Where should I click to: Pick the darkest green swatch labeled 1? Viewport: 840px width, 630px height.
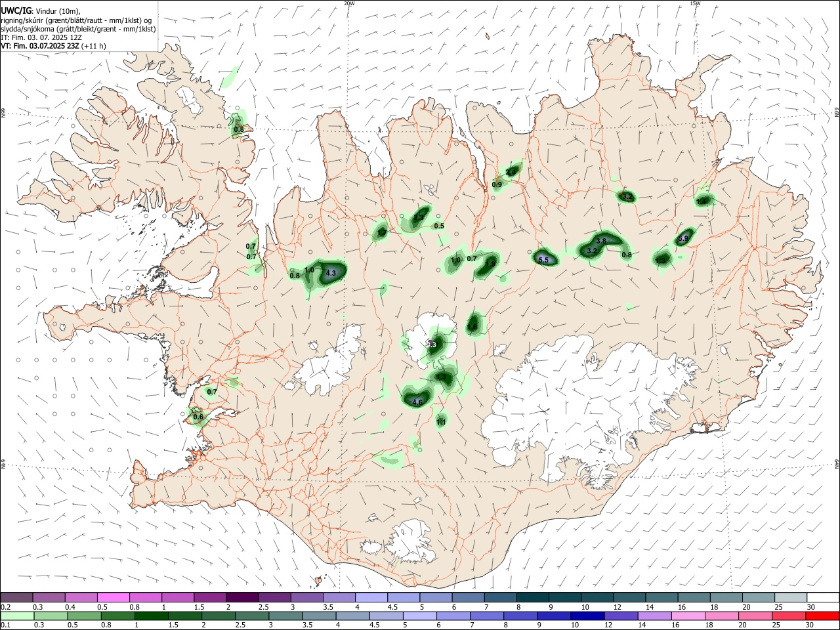pos(151,616)
